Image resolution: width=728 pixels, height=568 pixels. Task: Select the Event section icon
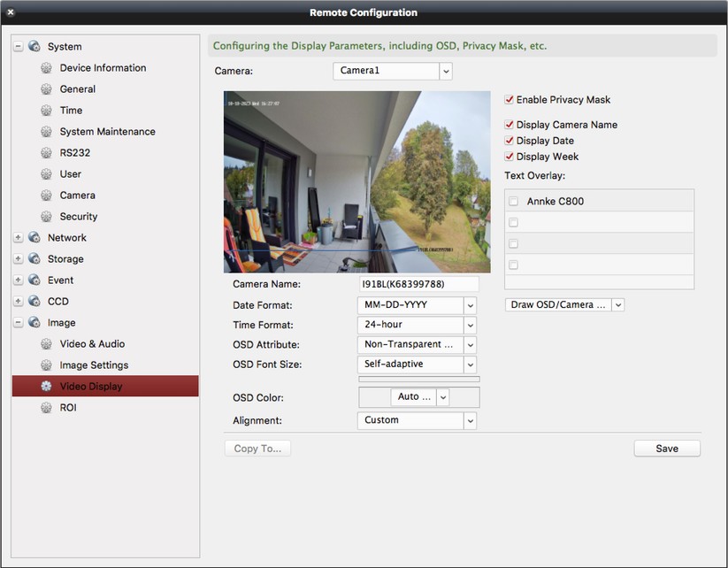coord(34,280)
